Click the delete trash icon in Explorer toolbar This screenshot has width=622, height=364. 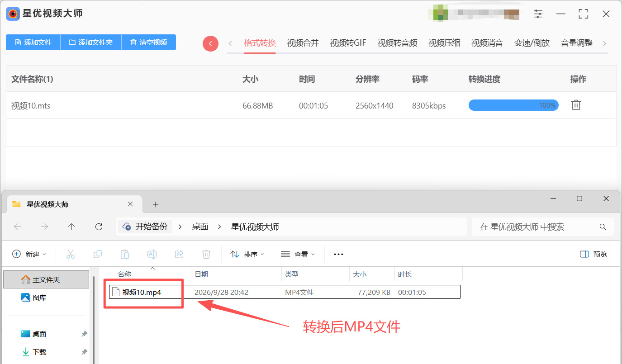206,255
